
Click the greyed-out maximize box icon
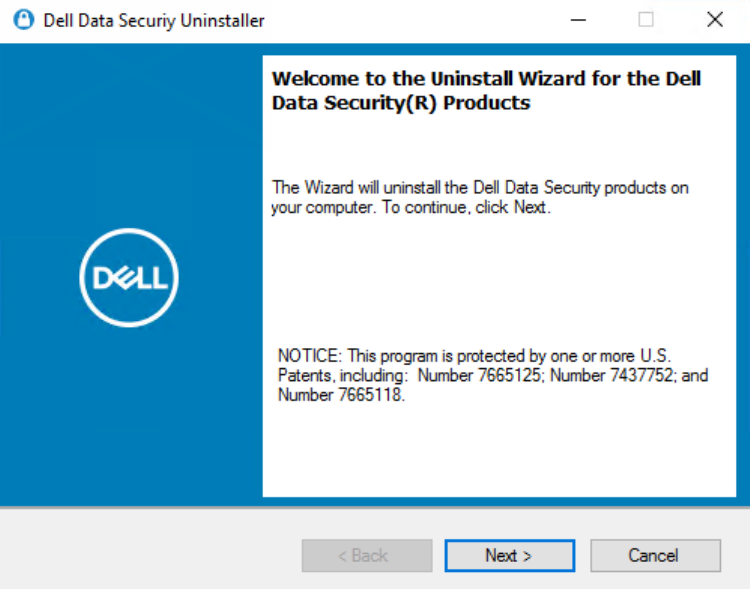pyautogui.click(x=646, y=20)
